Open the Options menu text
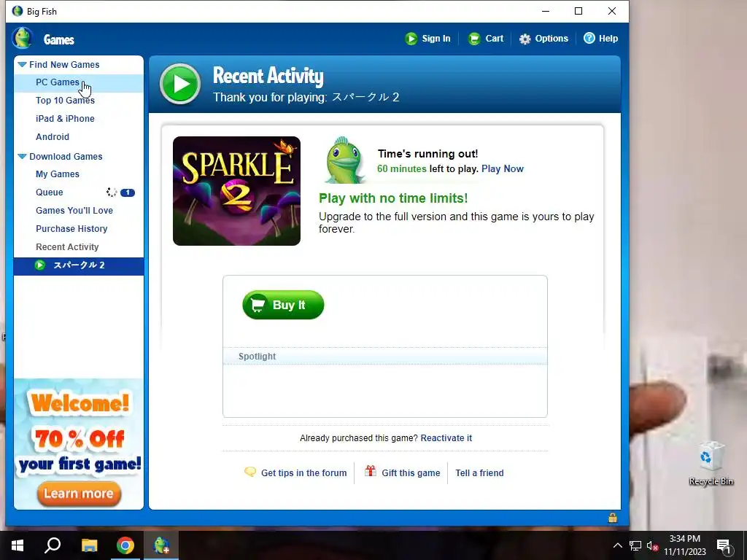The width and height of the screenshot is (747, 560). pos(551,39)
